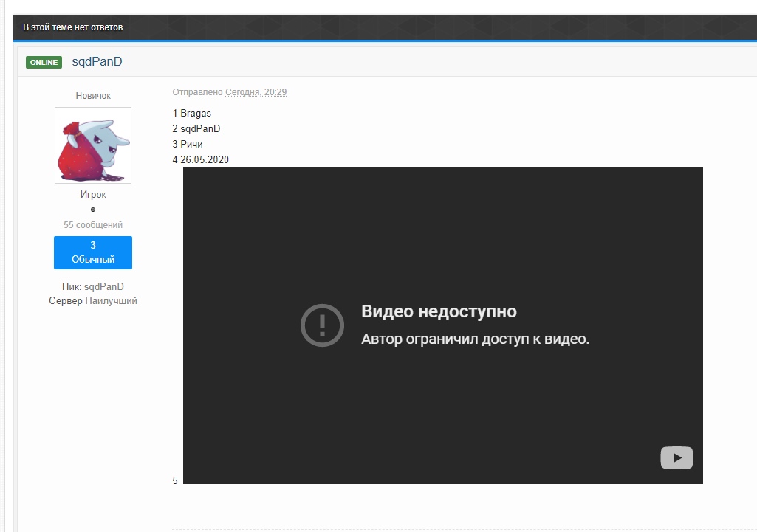Image resolution: width=757 pixels, height=532 pixels.
Task: Click the green ONLINE status badge
Action: coord(44,63)
